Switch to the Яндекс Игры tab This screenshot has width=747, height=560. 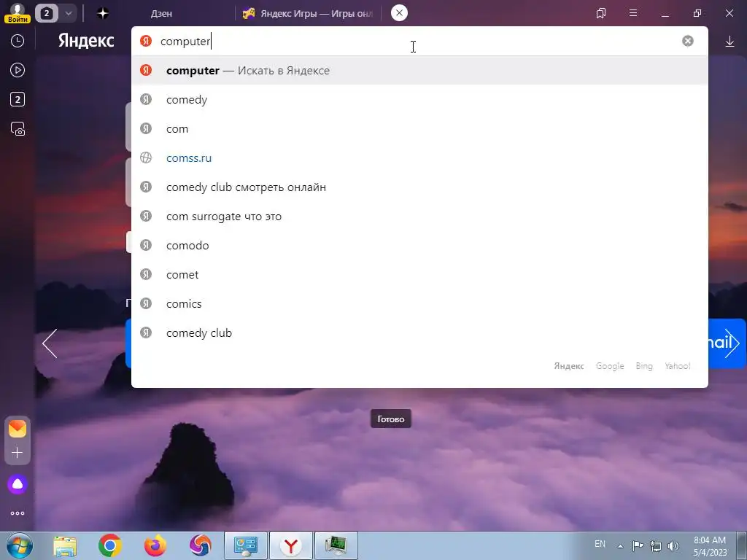(x=308, y=14)
